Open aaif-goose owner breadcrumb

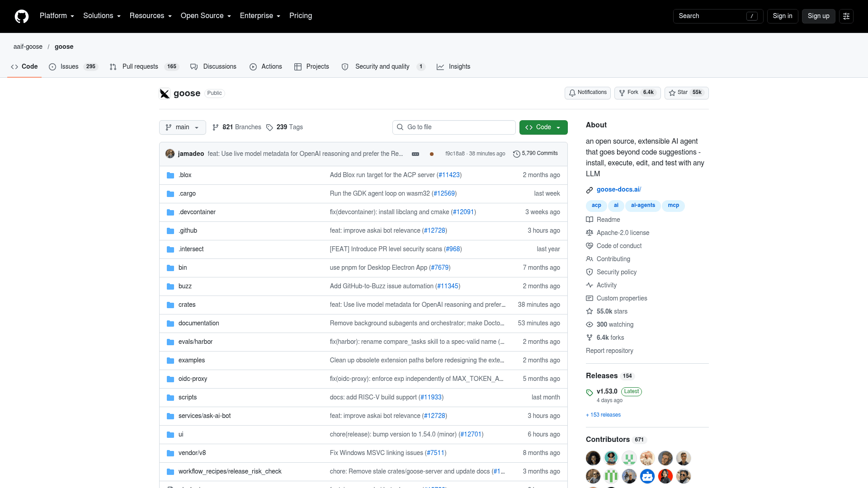[28, 47]
